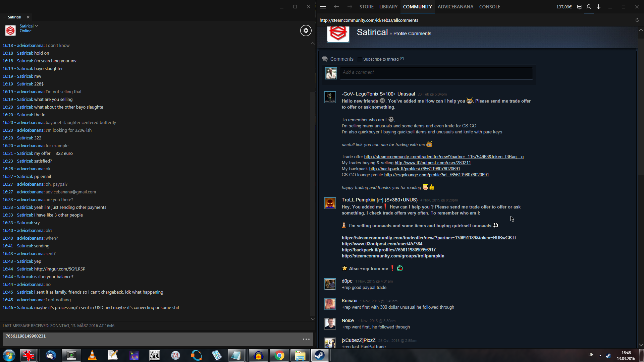Open the imgur.com/5Gf1RSP link in chat
Screen dimensions: 644x362
click(x=60, y=269)
